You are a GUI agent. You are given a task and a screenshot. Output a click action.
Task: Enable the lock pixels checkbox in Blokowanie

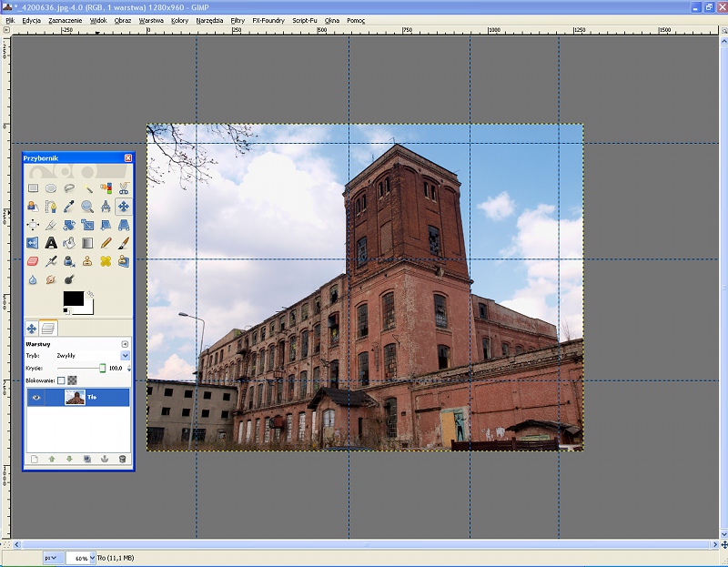click(61, 380)
